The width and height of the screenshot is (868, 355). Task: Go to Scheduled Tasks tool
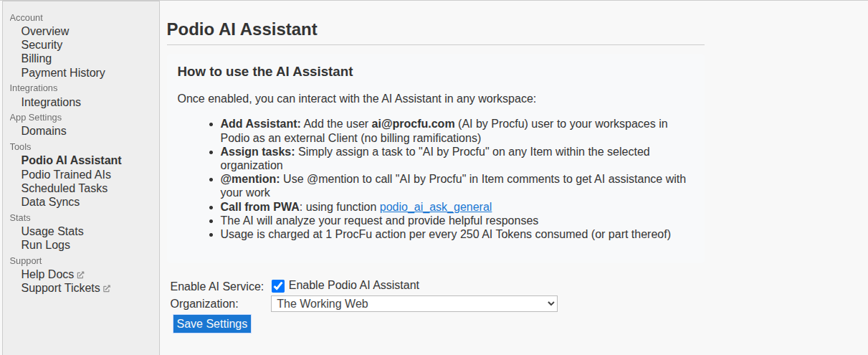tap(65, 189)
